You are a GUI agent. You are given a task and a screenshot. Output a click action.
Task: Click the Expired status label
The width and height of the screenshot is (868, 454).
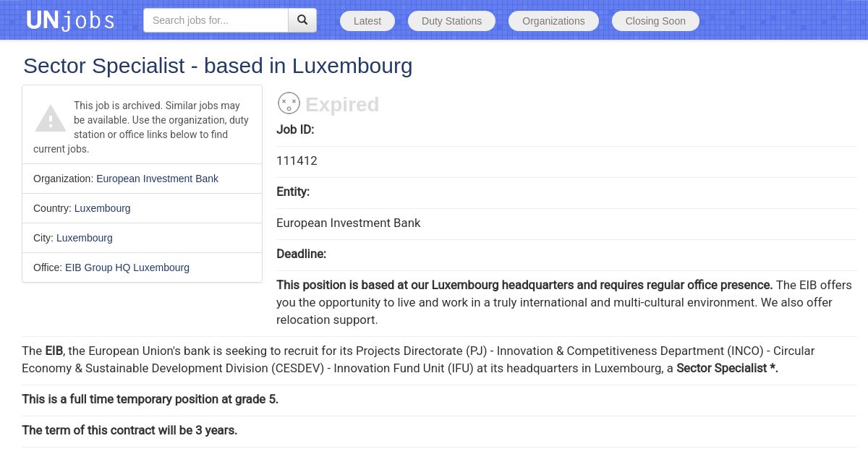pyautogui.click(x=342, y=104)
